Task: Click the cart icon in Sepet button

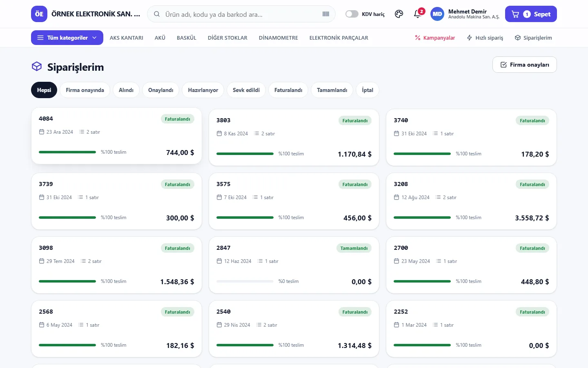Action: [515, 14]
